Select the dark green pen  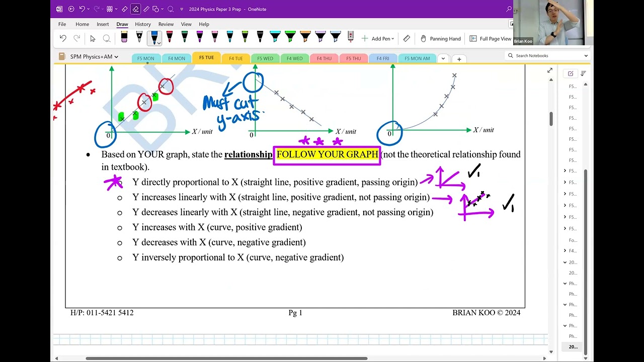(185, 37)
